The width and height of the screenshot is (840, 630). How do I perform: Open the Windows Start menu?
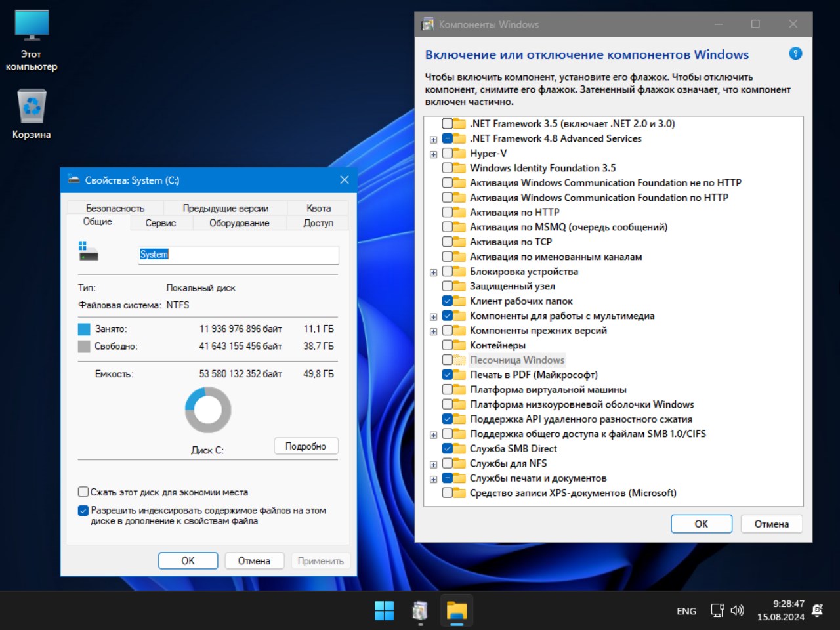point(384,610)
